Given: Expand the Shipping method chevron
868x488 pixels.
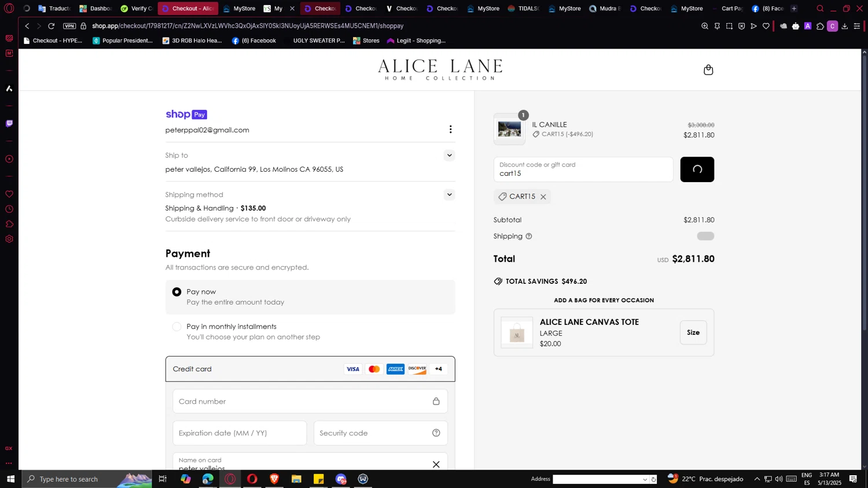Looking at the screenshot, I should click(449, 195).
